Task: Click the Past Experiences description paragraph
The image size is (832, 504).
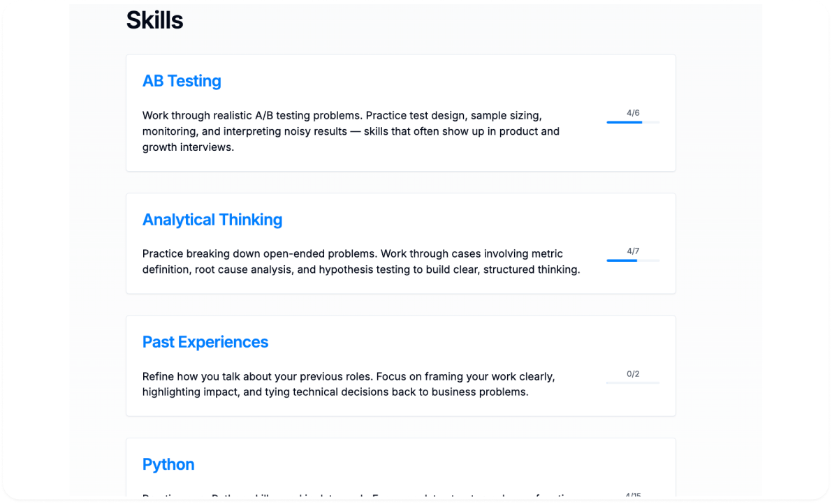Action: pos(348,384)
